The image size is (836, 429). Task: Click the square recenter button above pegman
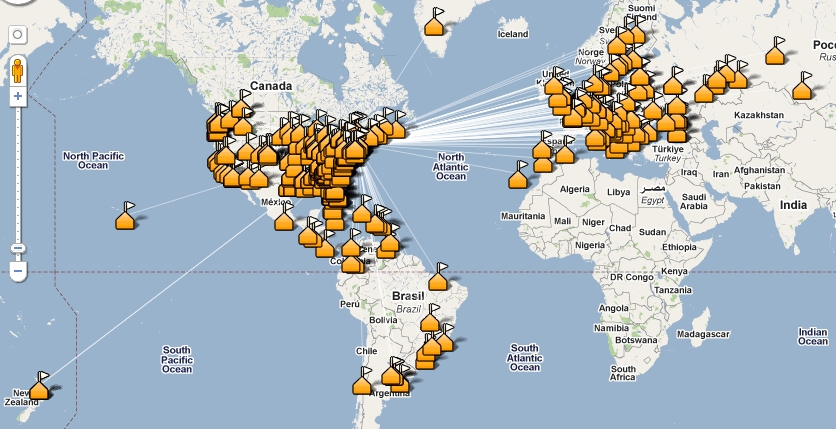pyautogui.click(x=18, y=35)
